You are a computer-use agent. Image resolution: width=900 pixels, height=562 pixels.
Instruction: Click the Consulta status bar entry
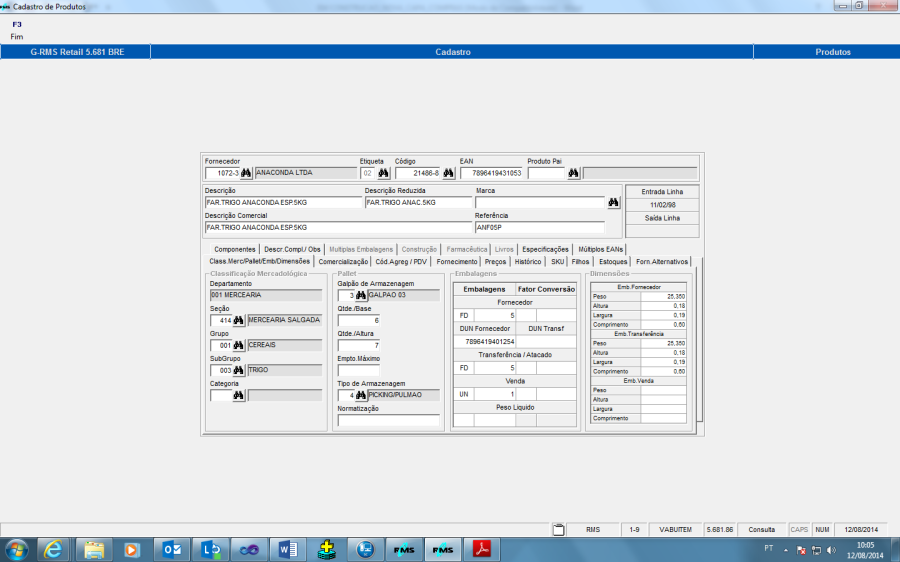coord(762,530)
